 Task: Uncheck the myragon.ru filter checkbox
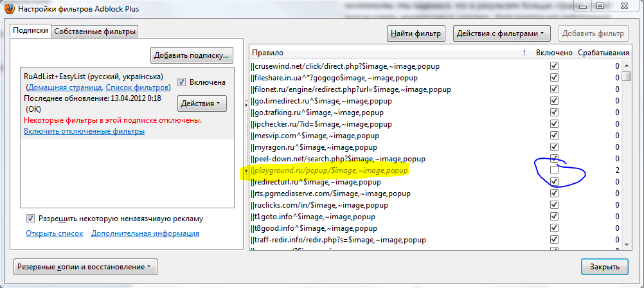pos(555,147)
